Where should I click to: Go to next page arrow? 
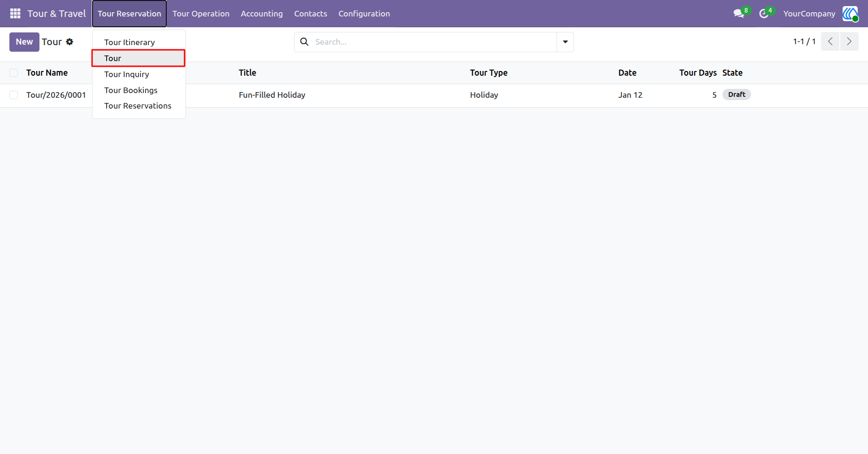(x=849, y=42)
